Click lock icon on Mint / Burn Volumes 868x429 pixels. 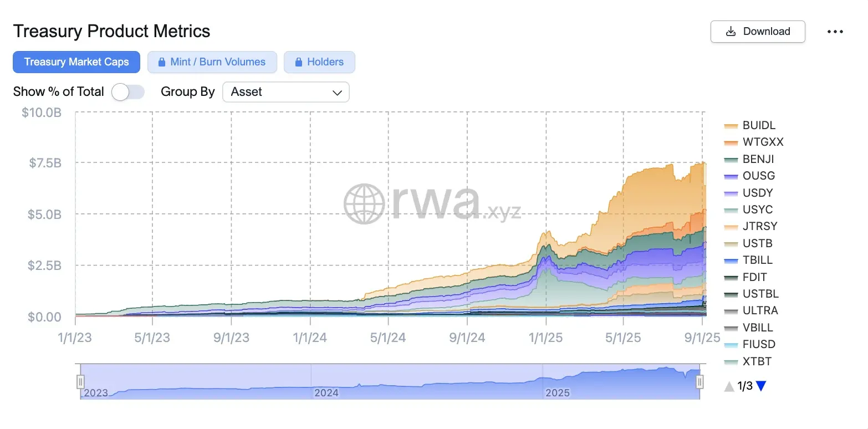click(162, 62)
